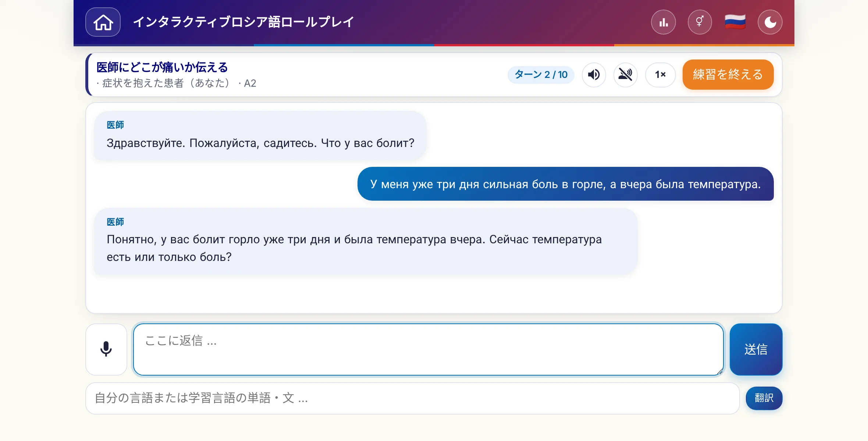The image size is (868, 441).
Task: Click the ターン 2 / 10 turn badge
Action: (541, 75)
